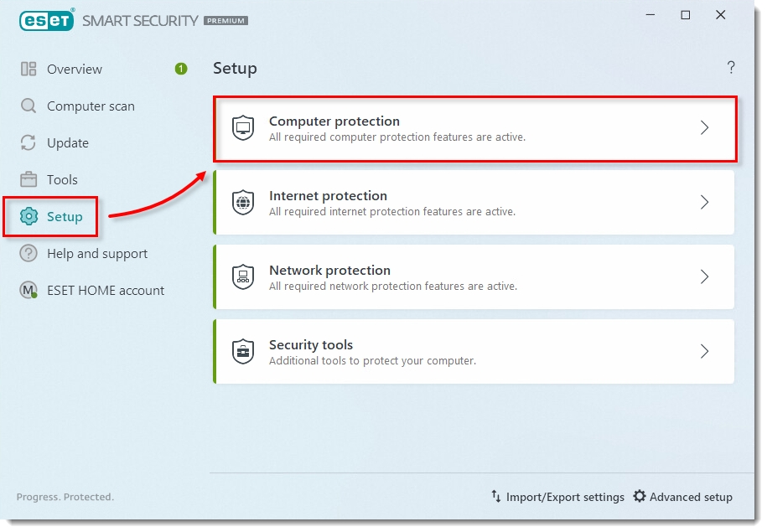Open Network protection via its chevron arrow
This screenshot has height=532, width=767.
pyautogui.click(x=705, y=277)
